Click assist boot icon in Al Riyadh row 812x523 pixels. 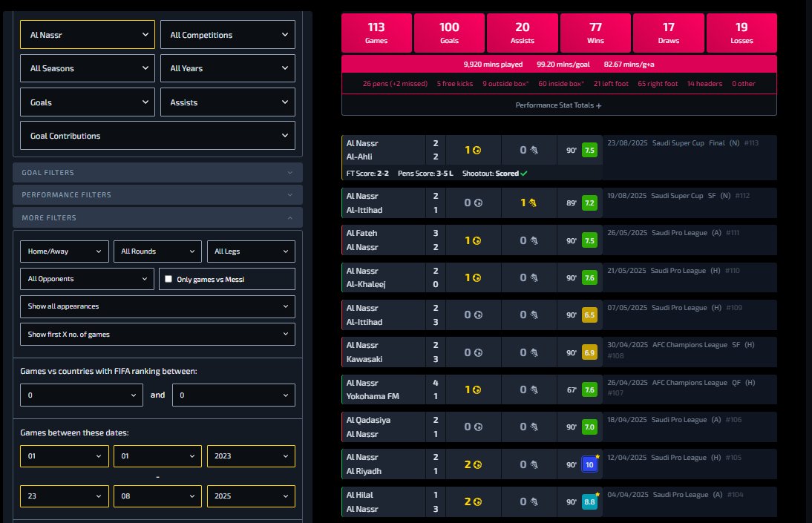534,465
